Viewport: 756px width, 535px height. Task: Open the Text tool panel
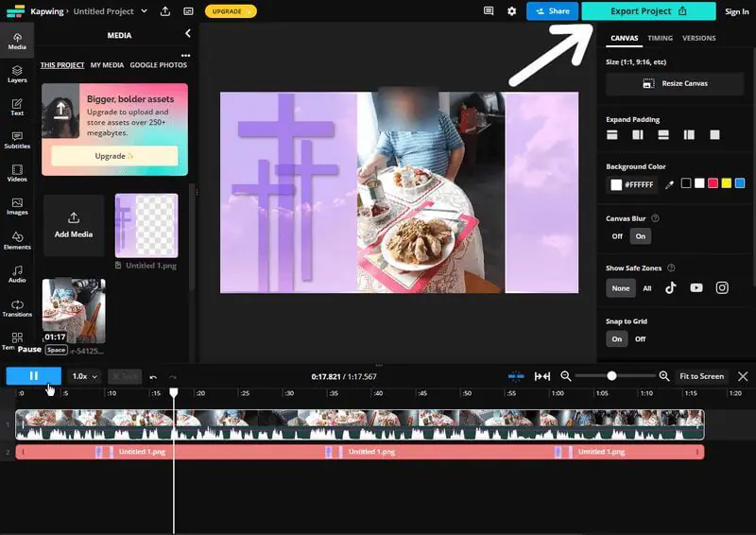(17, 107)
